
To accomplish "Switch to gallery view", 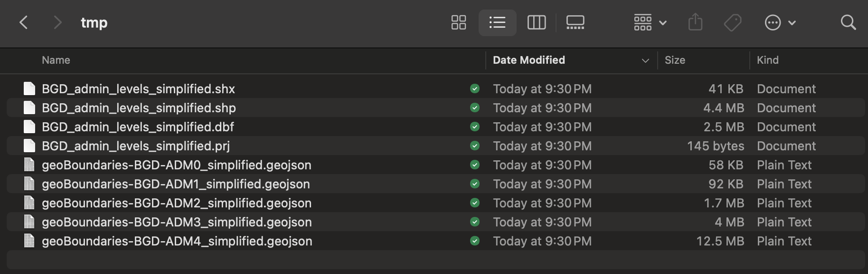I will (x=575, y=22).
